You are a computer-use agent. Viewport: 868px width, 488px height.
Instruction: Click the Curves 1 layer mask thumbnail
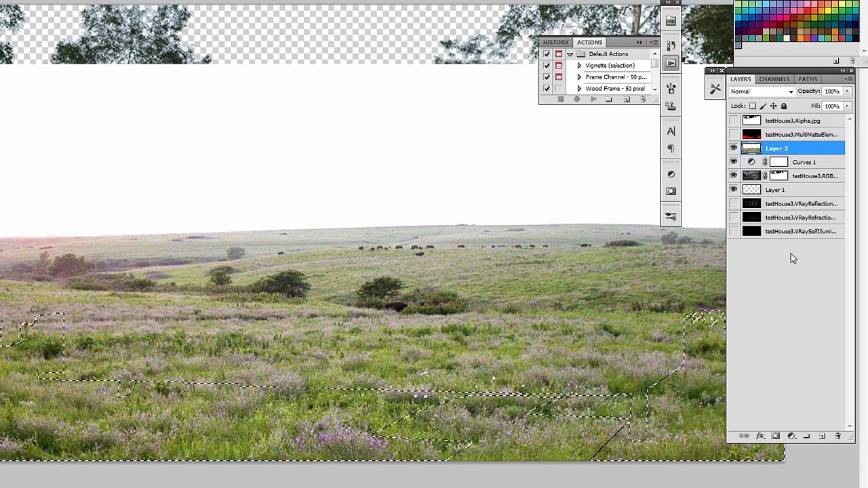(778, 162)
